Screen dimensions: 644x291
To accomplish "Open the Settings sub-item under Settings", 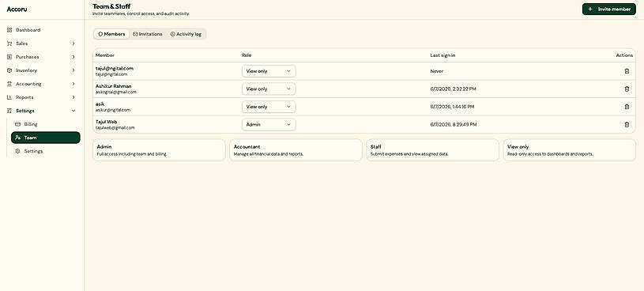I will pos(46,151).
